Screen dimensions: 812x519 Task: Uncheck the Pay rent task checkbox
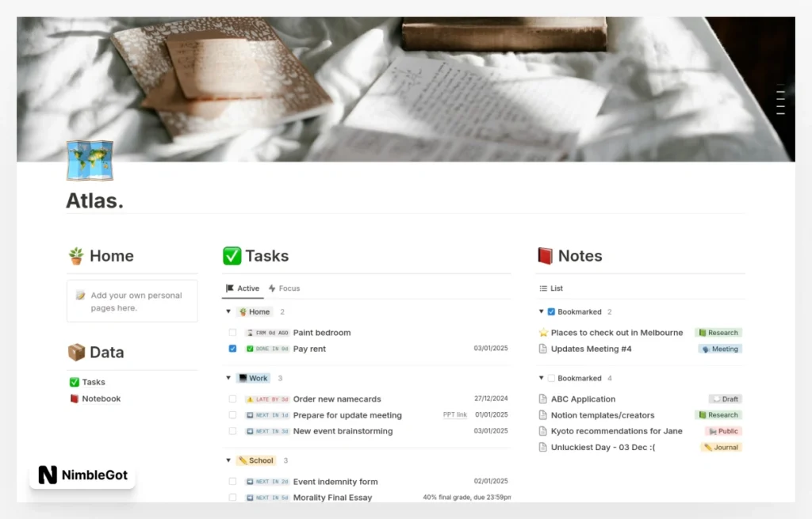232,349
